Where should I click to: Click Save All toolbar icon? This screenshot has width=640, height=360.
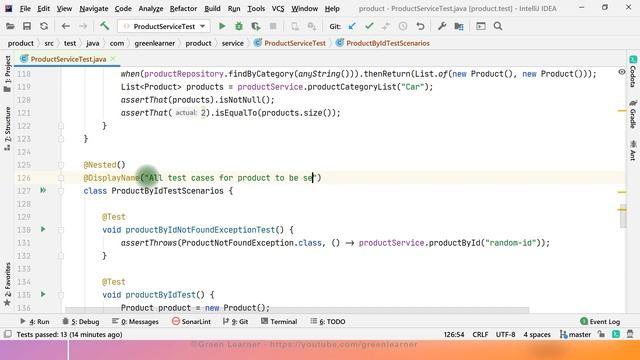[x=27, y=27]
